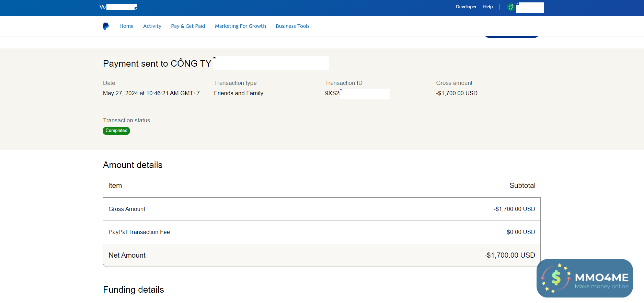
Task: Click the Amount details heading
Action: [133, 165]
